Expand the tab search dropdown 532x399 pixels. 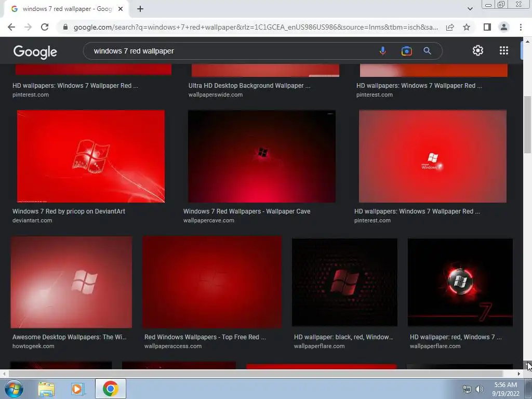(x=470, y=9)
